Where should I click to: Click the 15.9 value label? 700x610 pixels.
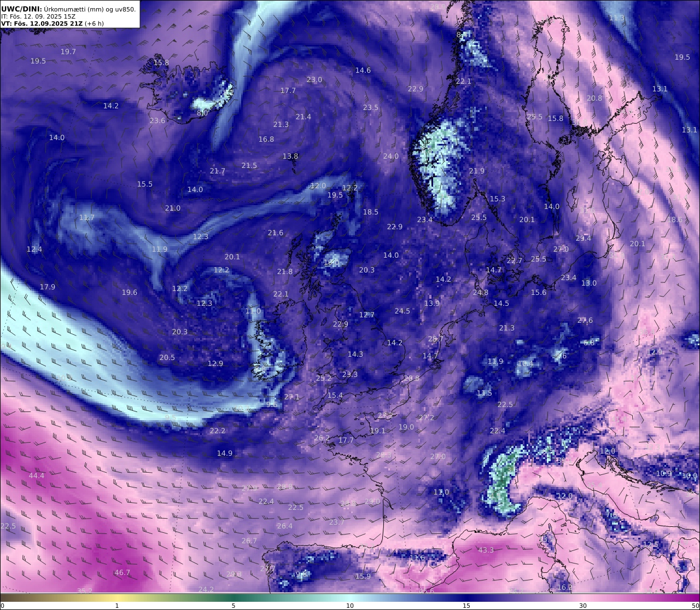(x=363, y=576)
